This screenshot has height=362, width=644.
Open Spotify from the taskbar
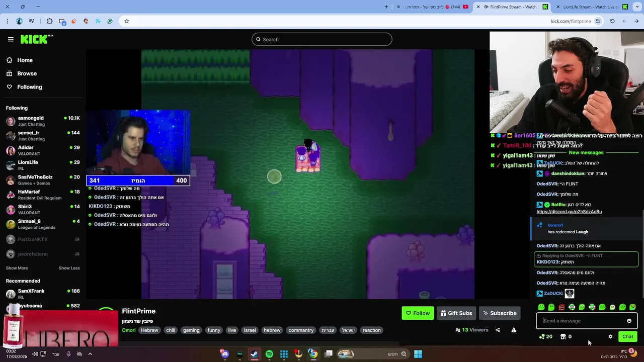click(x=269, y=354)
